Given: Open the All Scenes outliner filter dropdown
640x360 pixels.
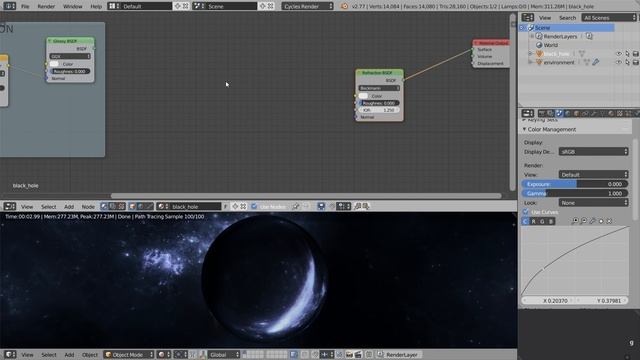Looking at the screenshot, I should coord(609,18).
